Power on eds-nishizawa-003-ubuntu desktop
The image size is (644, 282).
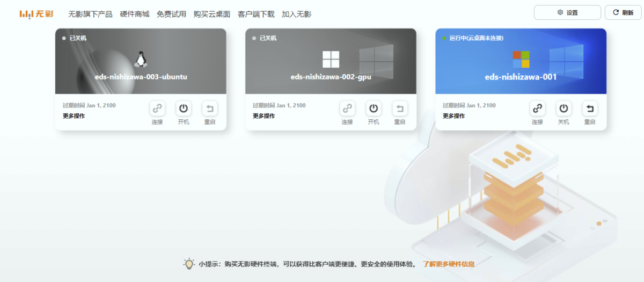[x=184, y=109]
